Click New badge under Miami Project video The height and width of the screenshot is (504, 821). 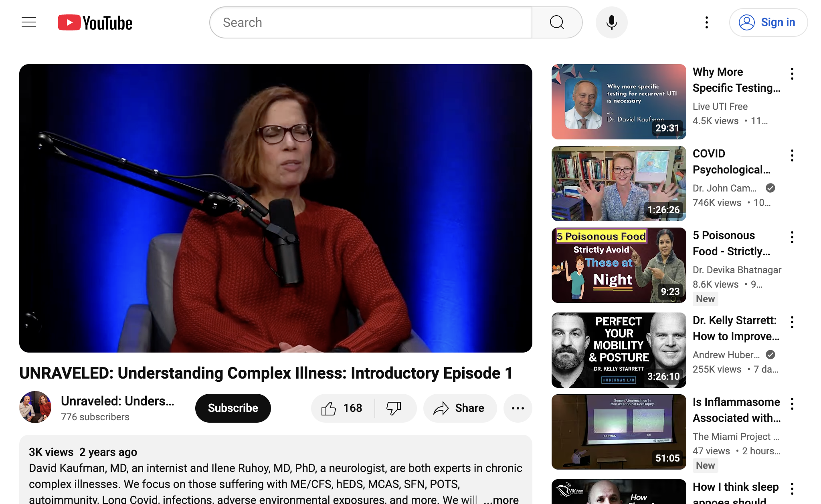[705, 466]
